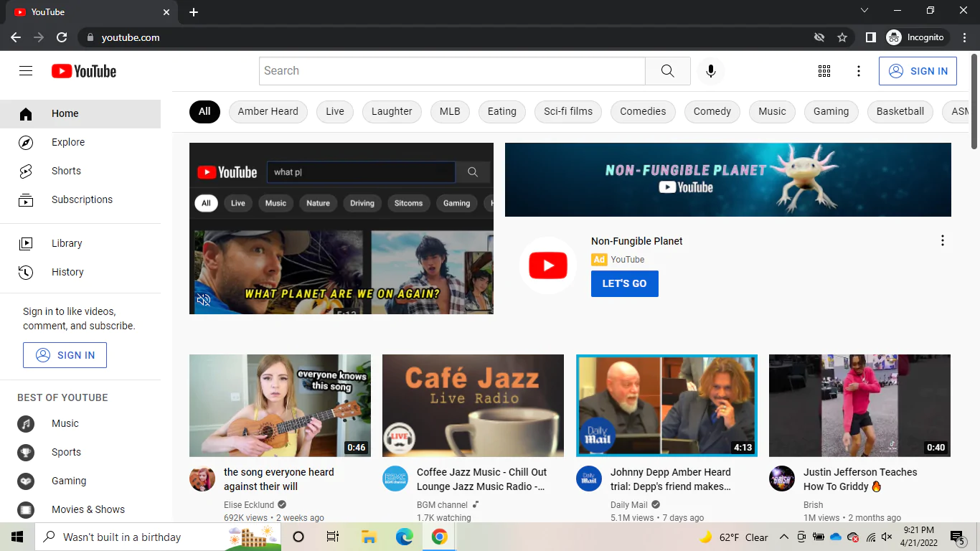This screenshot has width=980, height=551.
Task: Open the Café Jazz Live Radio thumbnail
Action: click(x=473, y=405)
